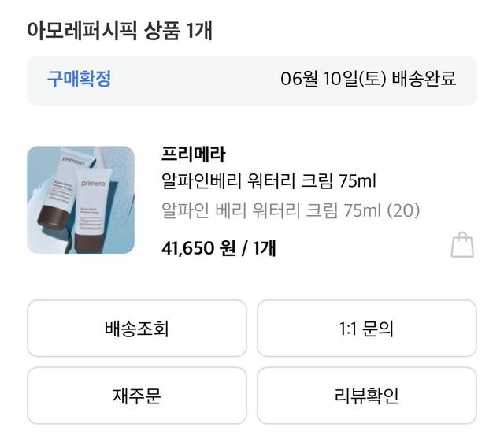
Task: Click the 75ml size in the product title
Action: tap(358, 181)
